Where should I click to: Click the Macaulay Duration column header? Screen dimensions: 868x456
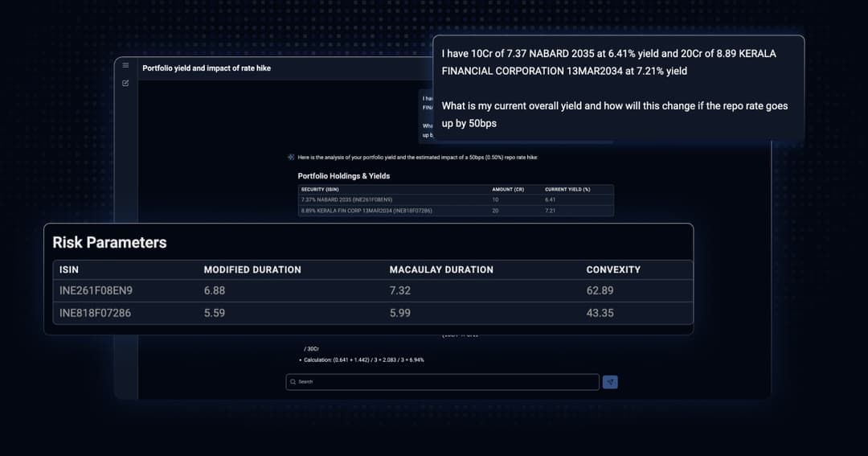click(441, 270)
